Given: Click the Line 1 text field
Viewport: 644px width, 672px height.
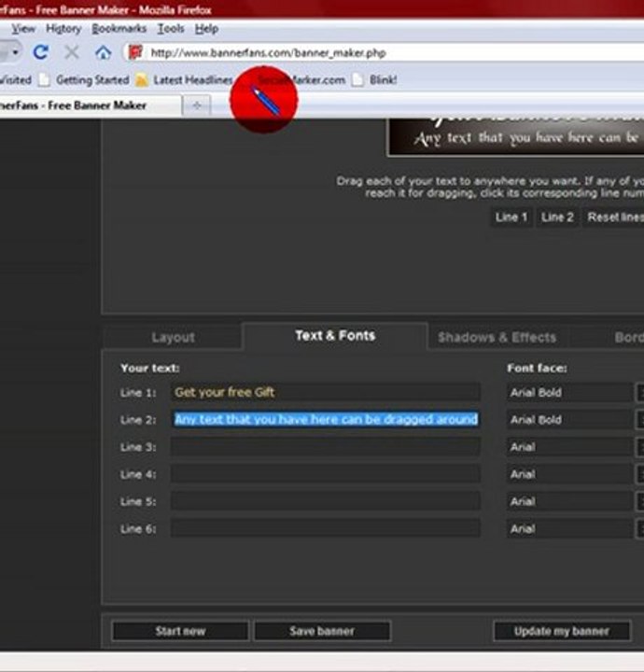Looking at the screenshot, I should pos(326,392).
